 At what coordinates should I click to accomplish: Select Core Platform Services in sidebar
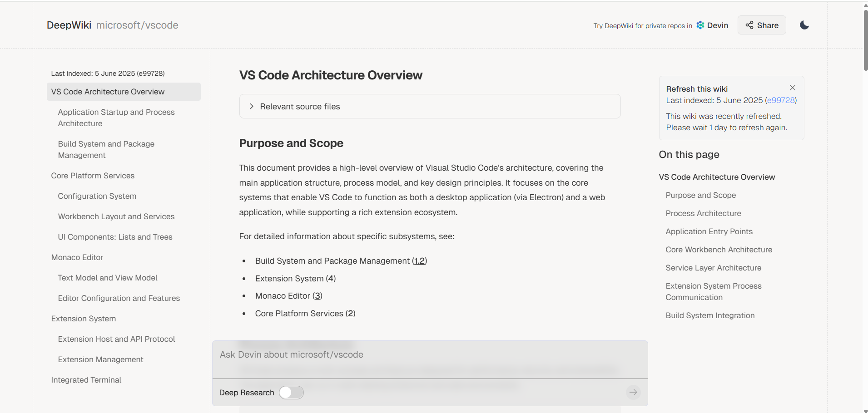(93, 176)
